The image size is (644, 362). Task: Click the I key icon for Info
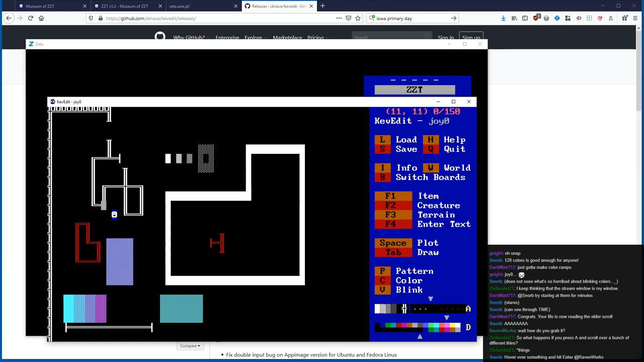coord(382,168)
